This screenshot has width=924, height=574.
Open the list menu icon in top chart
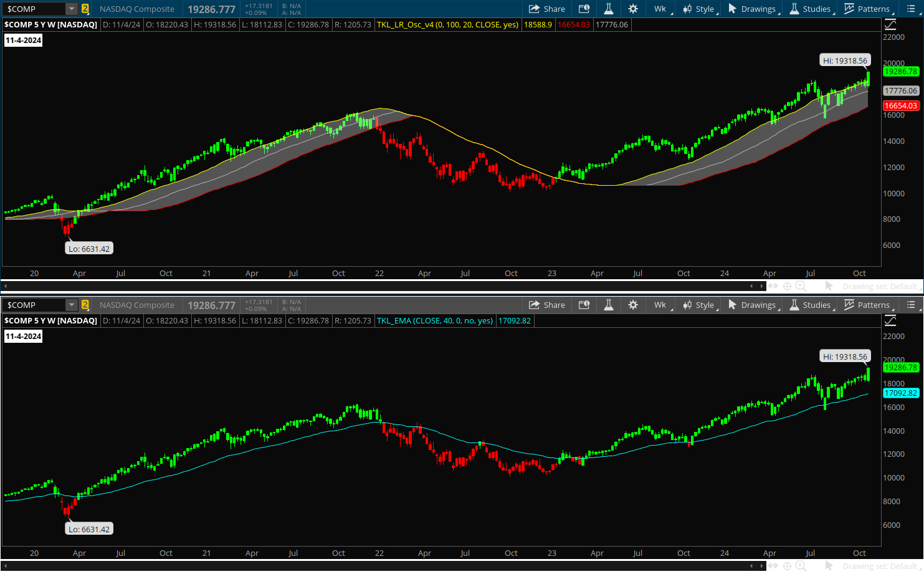tap(911, 9)
